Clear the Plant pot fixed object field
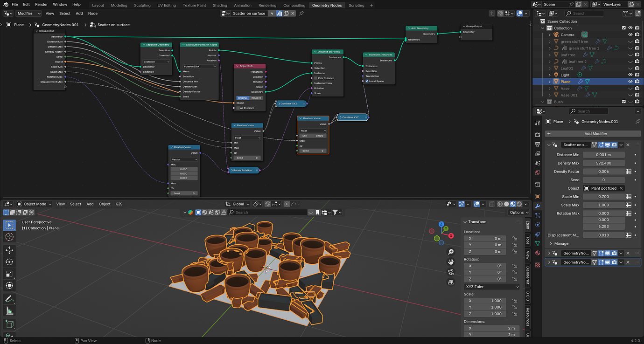The width and height of the screenshot is (644, 344). [x=621, y=188]
